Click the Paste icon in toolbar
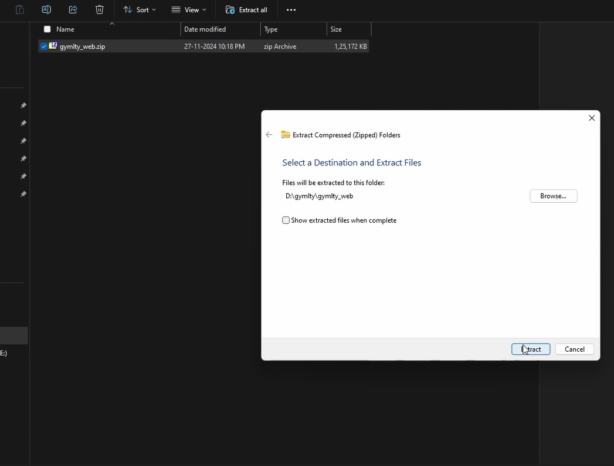Image resolution: width=614 pixels, height=466 pixels. point(20,10)
